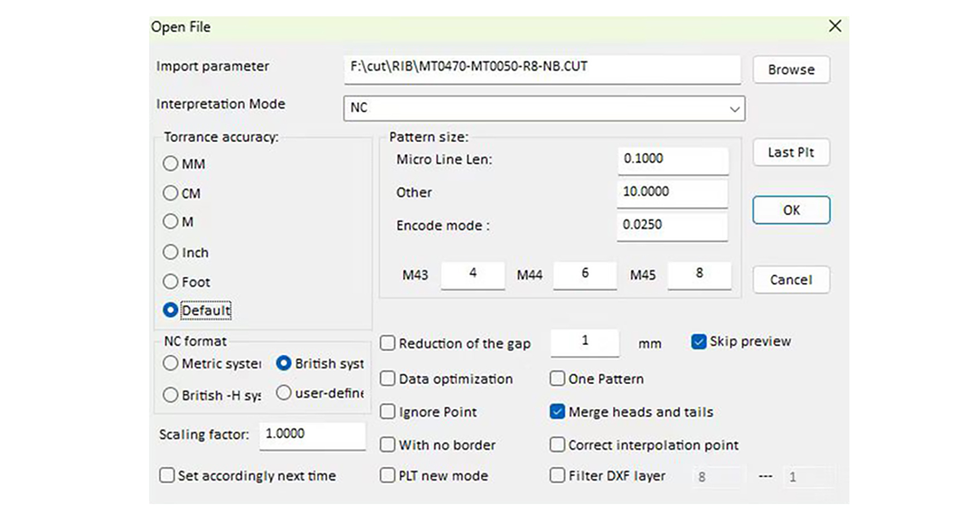
Task: Close the Open File dialog
Action: pos(835,26)
